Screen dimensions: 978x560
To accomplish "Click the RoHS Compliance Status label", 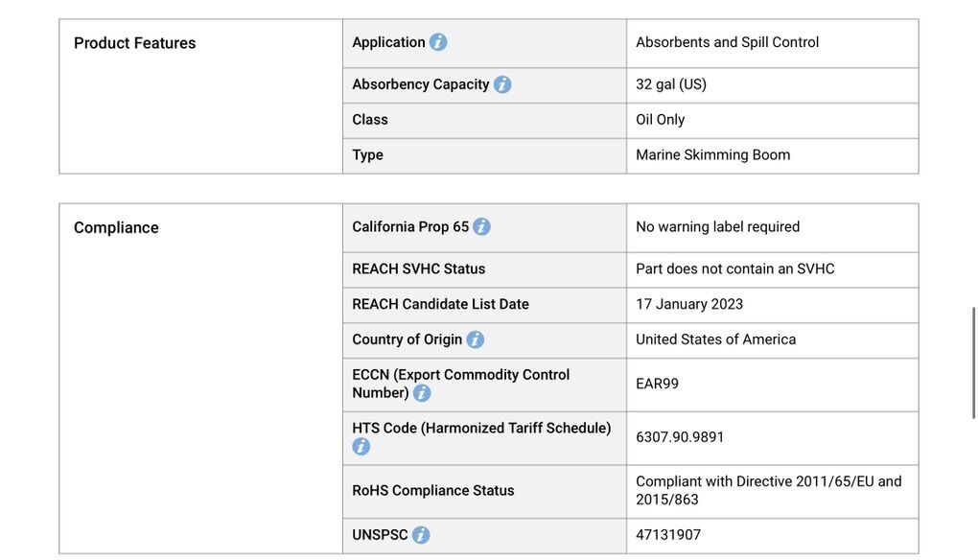I will point(432,491).
